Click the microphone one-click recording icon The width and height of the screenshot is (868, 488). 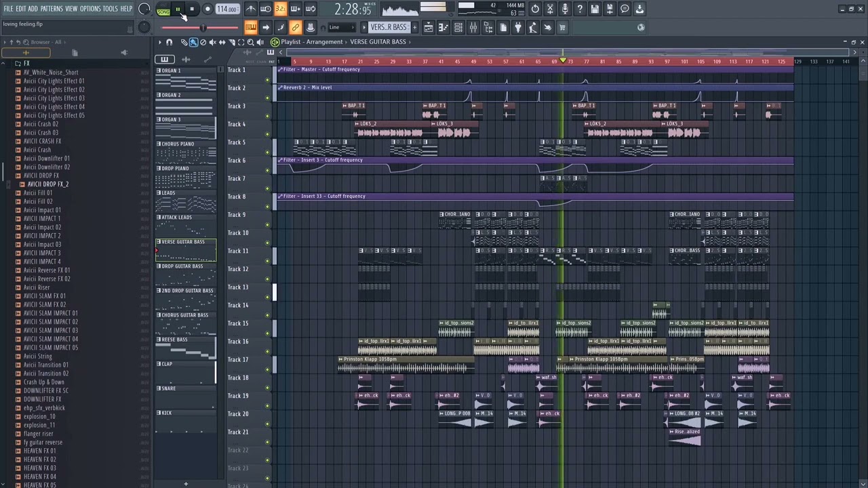pos(565,9)
